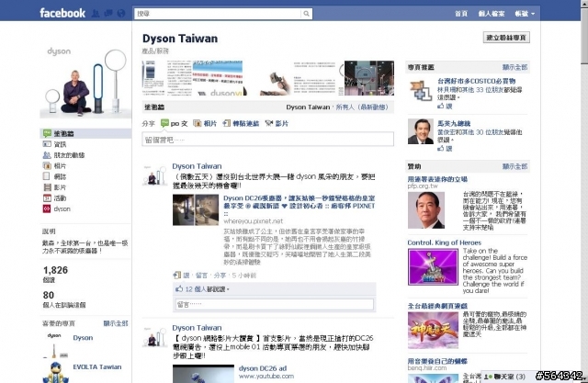This screenshot has height=383, width=588.
Task: Select the video share option
Action: (x=277, y=123)
